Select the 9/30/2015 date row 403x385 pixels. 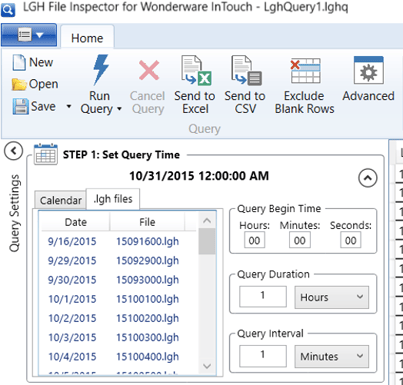[x=72, y=280]
